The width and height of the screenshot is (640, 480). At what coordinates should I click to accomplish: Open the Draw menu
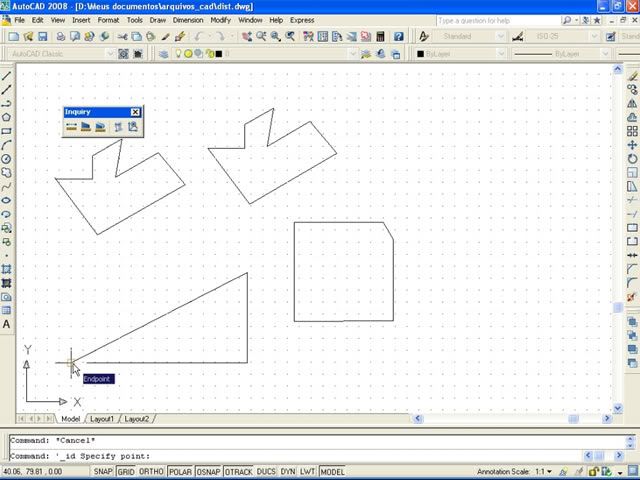click(x=158, y=20)
